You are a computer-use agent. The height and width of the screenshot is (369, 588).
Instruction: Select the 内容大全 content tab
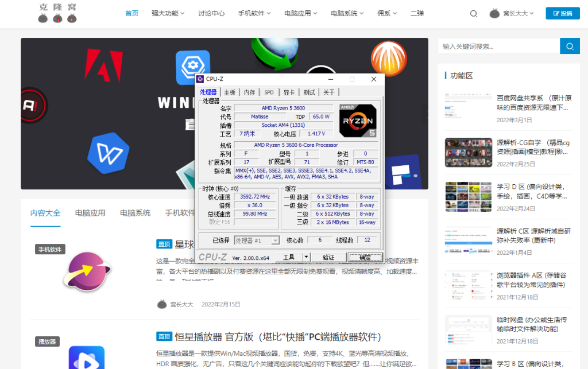pyautogui.click(x=45, y=213)
